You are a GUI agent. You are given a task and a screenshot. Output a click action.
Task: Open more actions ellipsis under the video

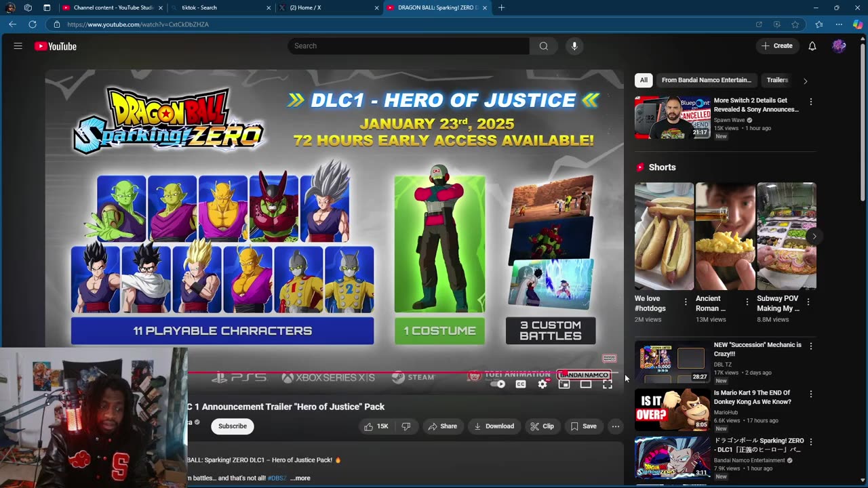tap(615, 426)
